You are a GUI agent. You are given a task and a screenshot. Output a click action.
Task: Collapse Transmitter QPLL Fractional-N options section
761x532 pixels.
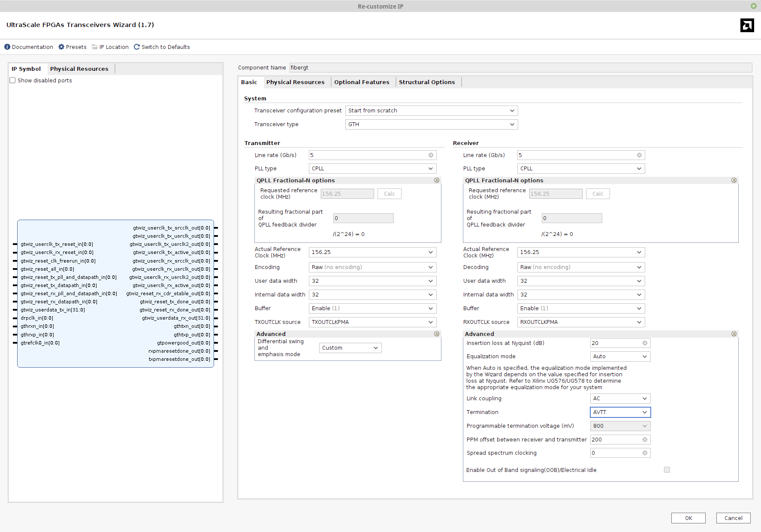[x=437, y=181]
